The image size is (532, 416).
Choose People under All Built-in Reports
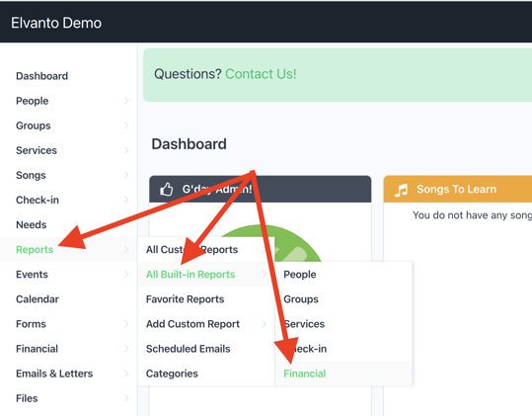coord(344,274)
